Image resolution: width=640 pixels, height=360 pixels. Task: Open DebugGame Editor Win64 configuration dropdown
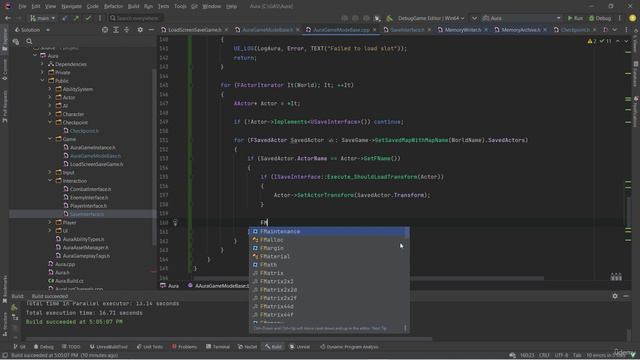(431, 18)
